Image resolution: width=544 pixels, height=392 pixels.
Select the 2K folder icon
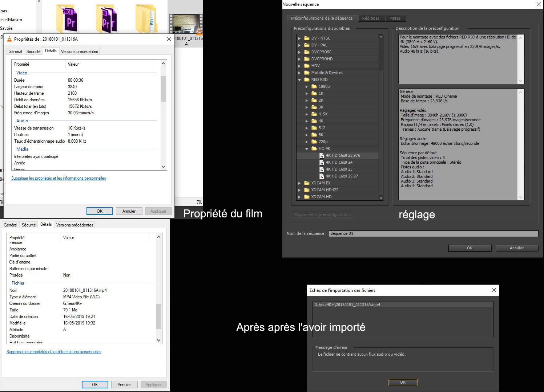point(314,100)
